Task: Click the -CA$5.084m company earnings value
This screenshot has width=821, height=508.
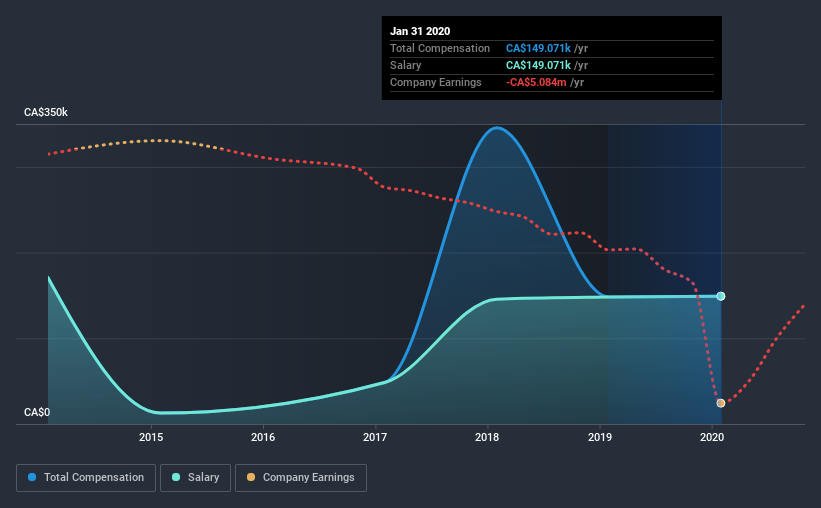Action: [536, 82]
